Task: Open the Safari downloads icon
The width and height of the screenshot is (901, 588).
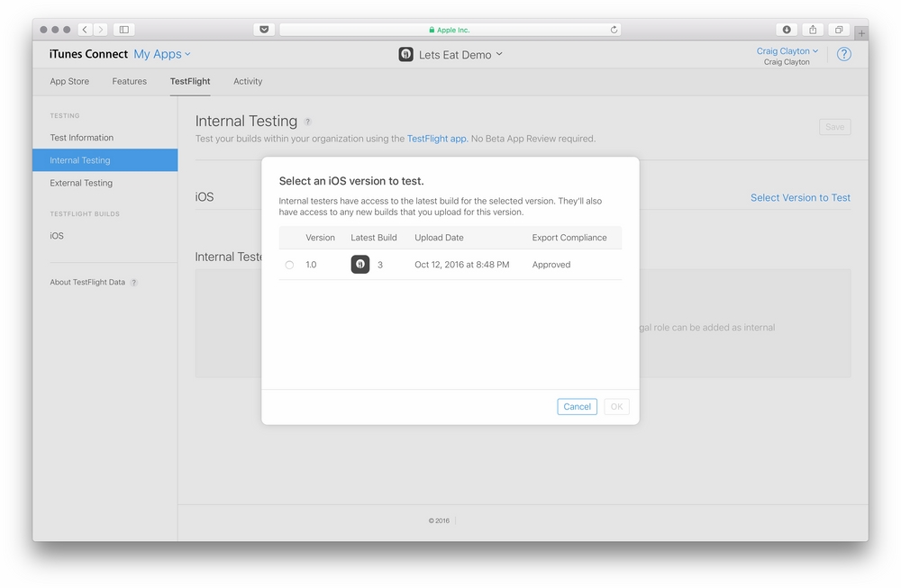Action: [787, 30]
